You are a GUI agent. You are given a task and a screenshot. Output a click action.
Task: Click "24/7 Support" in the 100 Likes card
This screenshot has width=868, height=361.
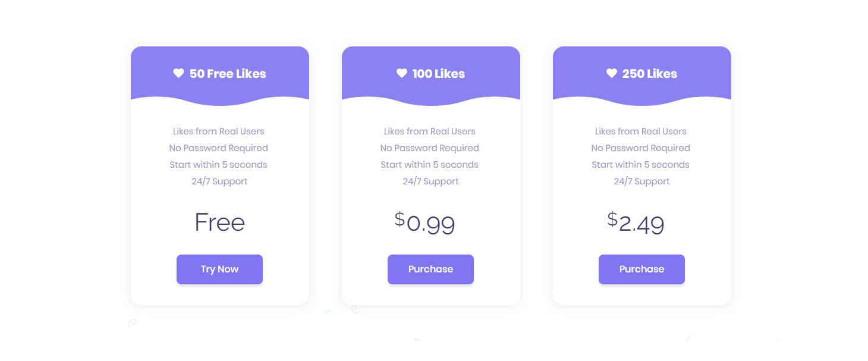pyautogui.click(x=430, y=181)
